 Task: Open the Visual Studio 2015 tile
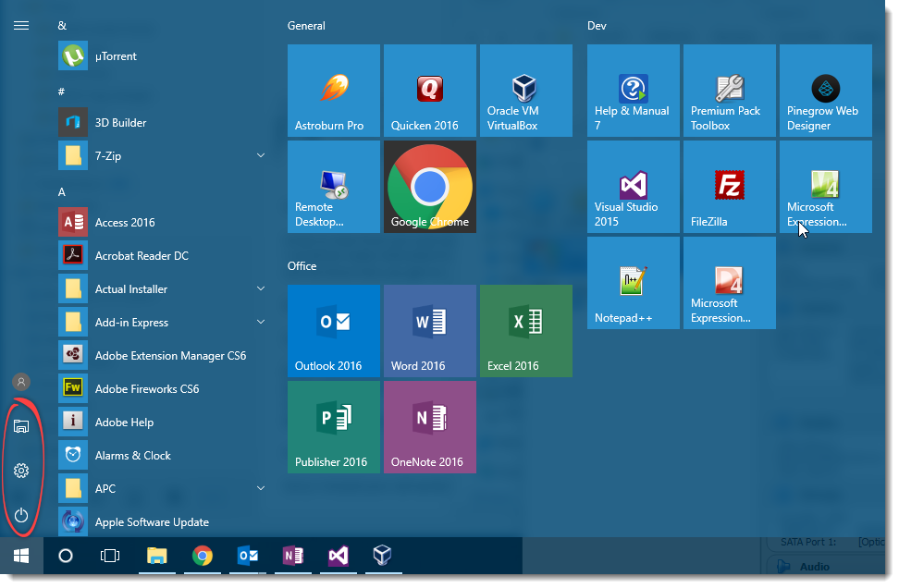click(x=633, y=186)
